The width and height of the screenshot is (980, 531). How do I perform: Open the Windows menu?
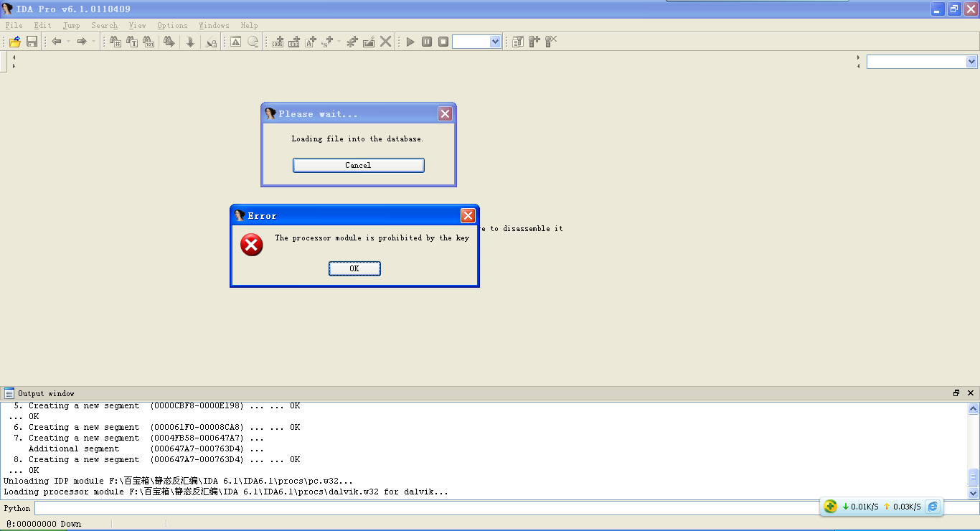click(215, 26)
